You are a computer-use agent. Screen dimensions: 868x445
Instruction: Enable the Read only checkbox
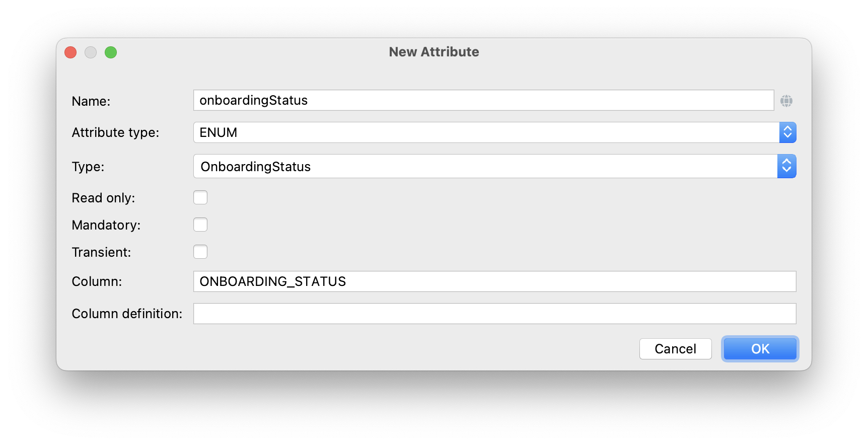coord(200,197)
